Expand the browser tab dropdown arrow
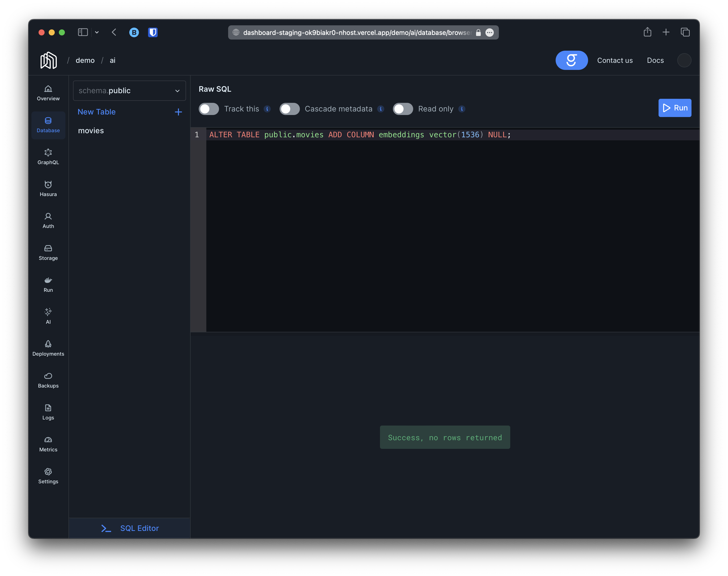 (97, 32)
